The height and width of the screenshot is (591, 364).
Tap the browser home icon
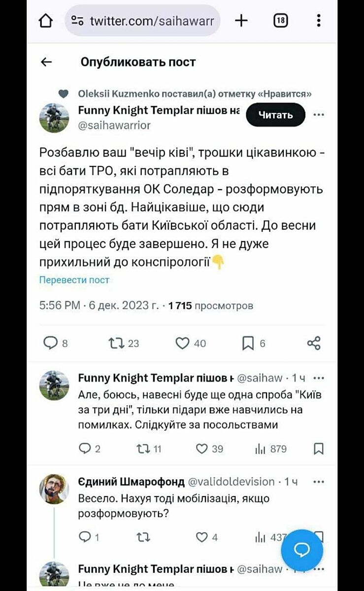click(x=45, y=20)
